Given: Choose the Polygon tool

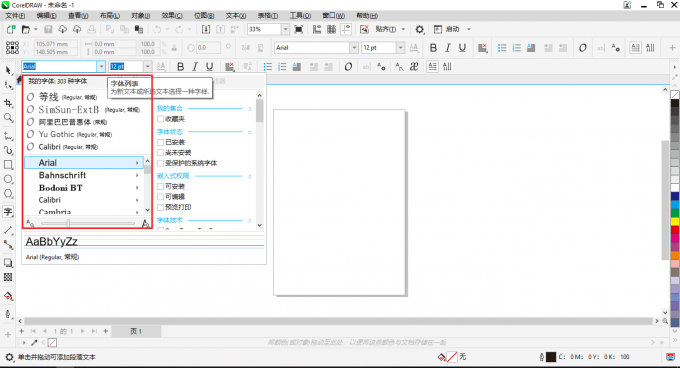Looking at the screenshot, I should [x=8, y=193].
